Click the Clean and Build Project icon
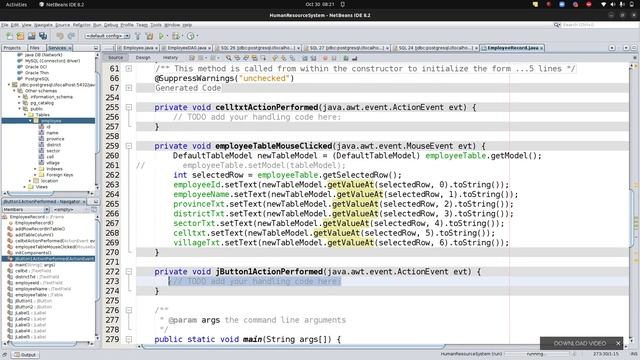This screenshot has width=640, height=360. click(x=149, y=36)
